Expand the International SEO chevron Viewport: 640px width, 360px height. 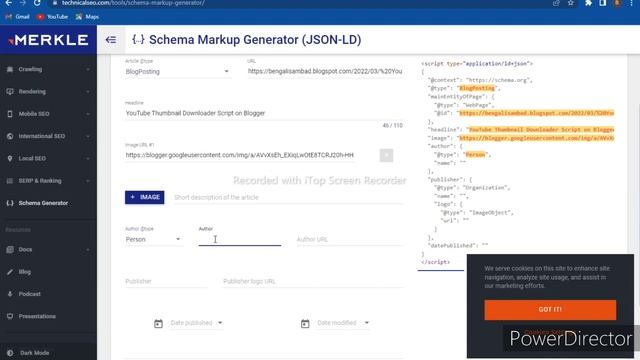[88, 136]
